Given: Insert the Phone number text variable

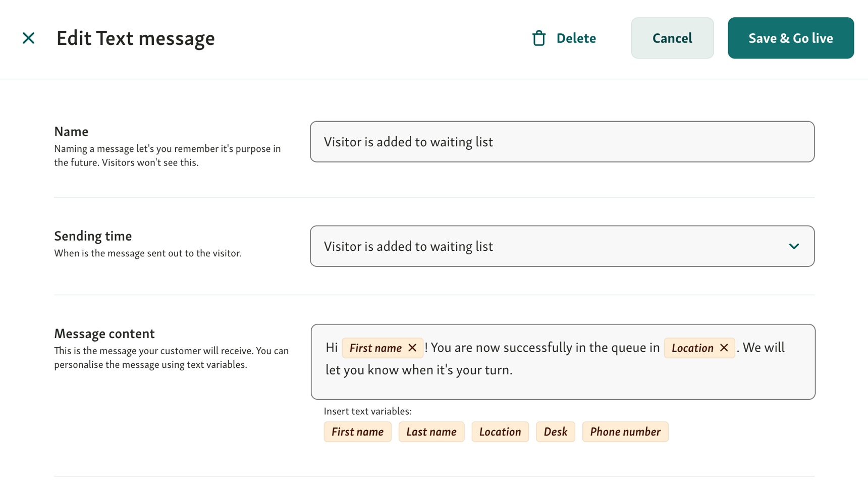Looking at the screenshot, I should pos(625,431).
